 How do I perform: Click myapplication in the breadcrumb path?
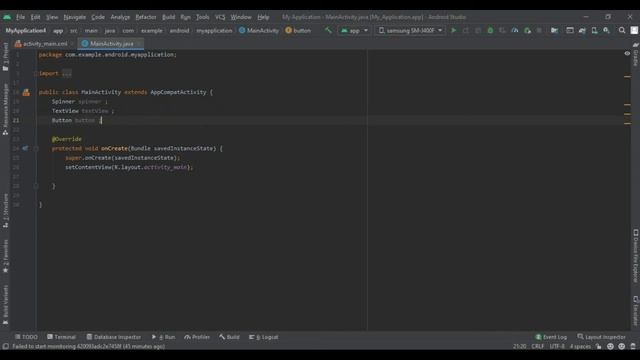214,31
